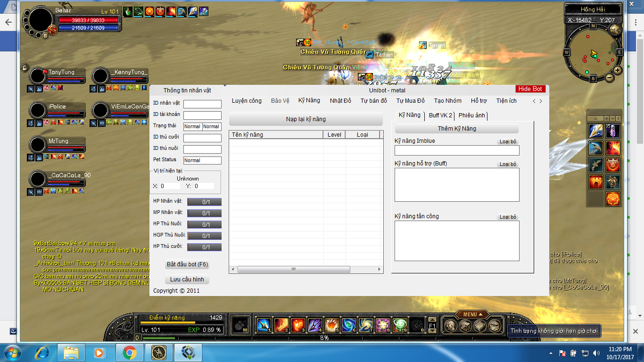Click the Nạp lại kỹ năng button
The width and height of the screenshot is (644, 362).
point(305,119)
